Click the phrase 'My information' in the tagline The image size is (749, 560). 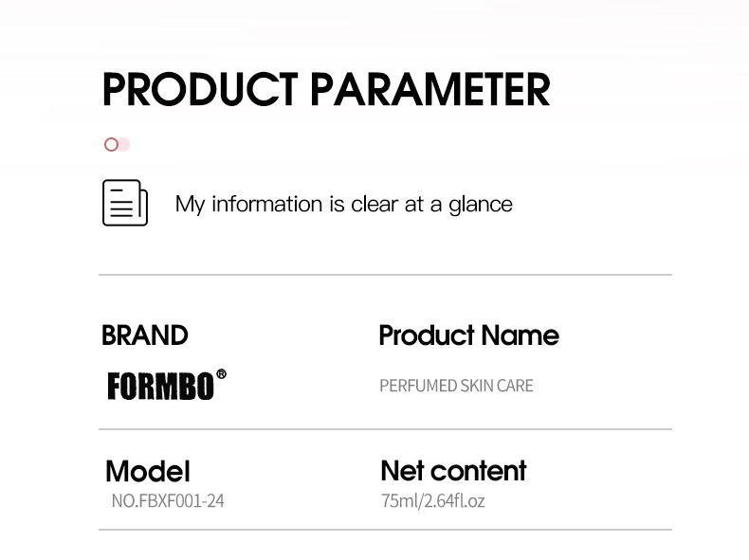point(248,204)
